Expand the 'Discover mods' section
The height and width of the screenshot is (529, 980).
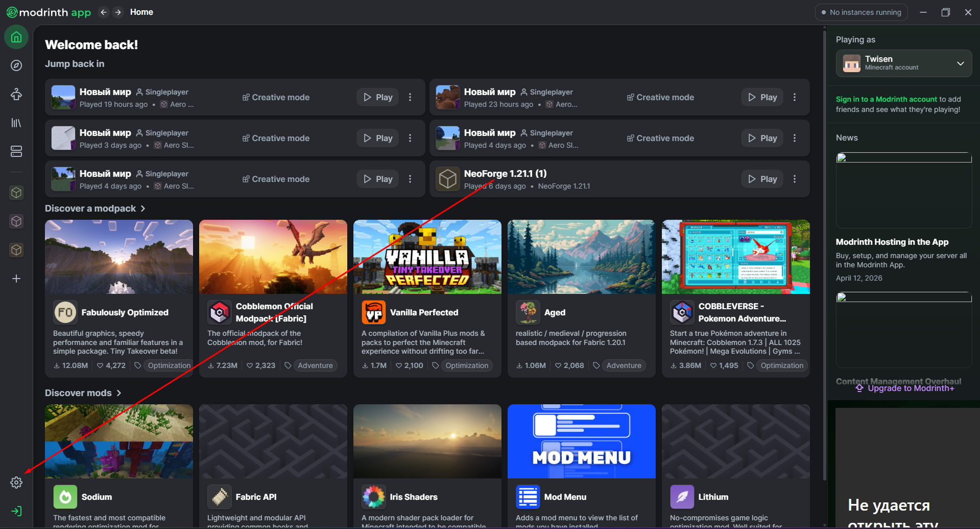pyautogui.click(x=83, y=393)
